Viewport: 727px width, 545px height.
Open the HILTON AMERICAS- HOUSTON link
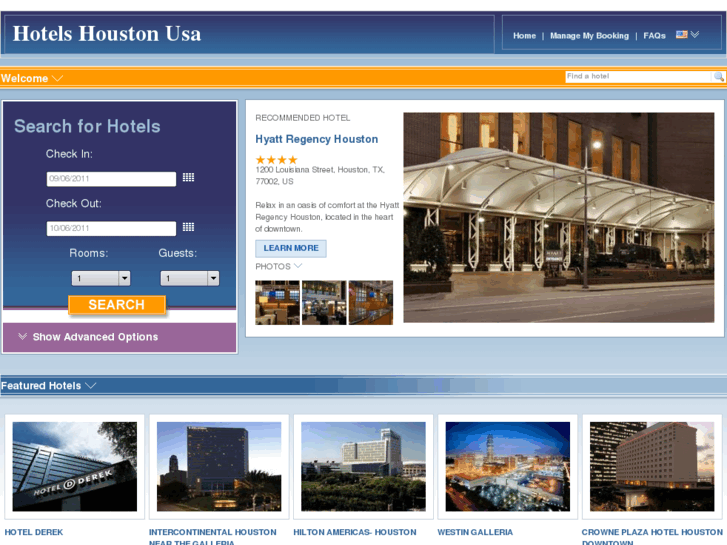coord(355,532)
